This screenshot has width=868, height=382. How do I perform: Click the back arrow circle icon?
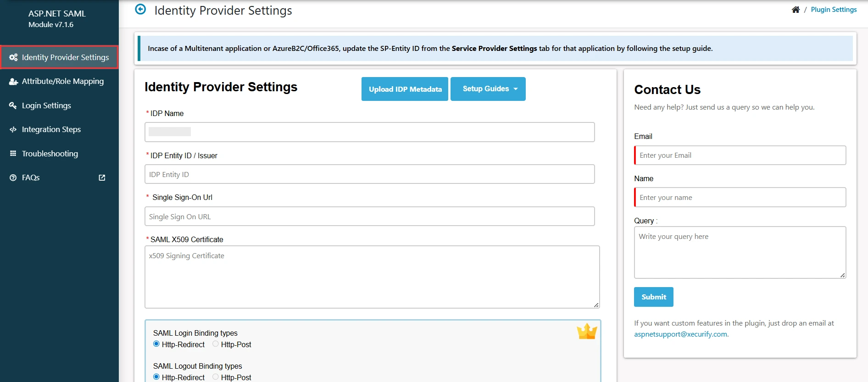click(140, 10)
